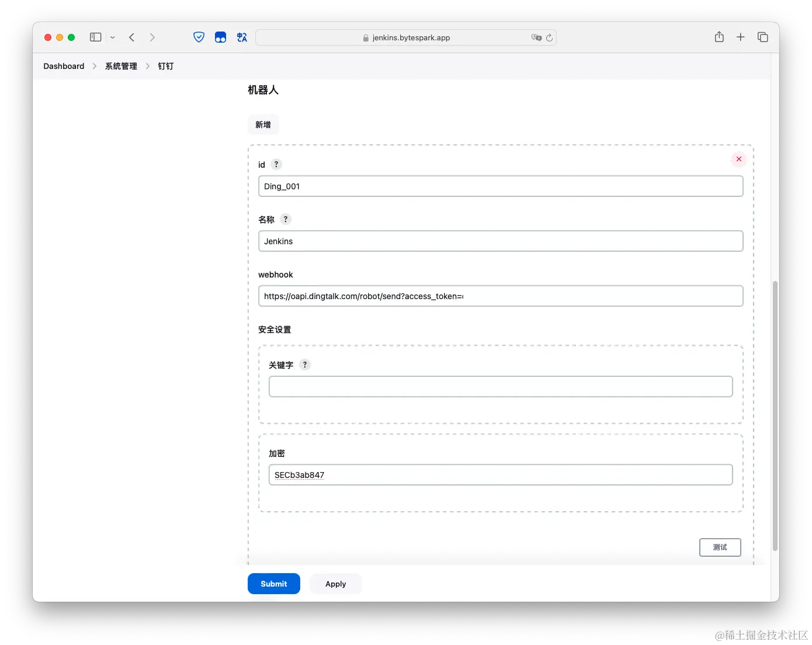Open the blue shield privacy extension
Screen dimensions: 812x645
point(199,37)
